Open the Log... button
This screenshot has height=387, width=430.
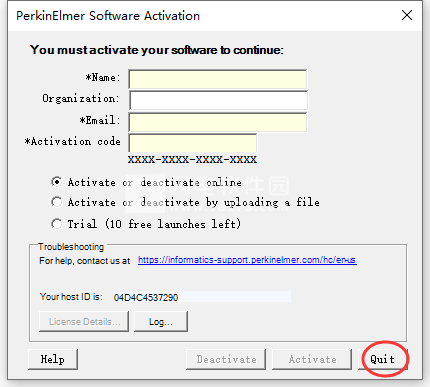click(x=161, y=322)
